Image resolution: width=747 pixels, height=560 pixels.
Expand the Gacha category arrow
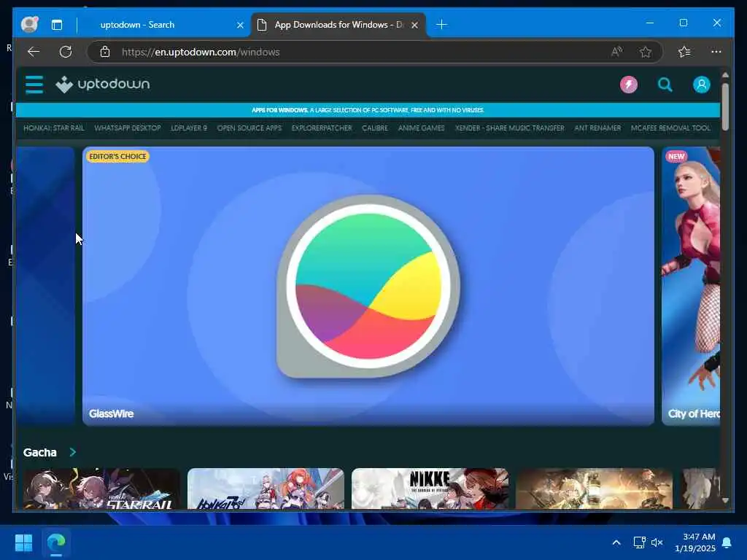click(72, 452)
